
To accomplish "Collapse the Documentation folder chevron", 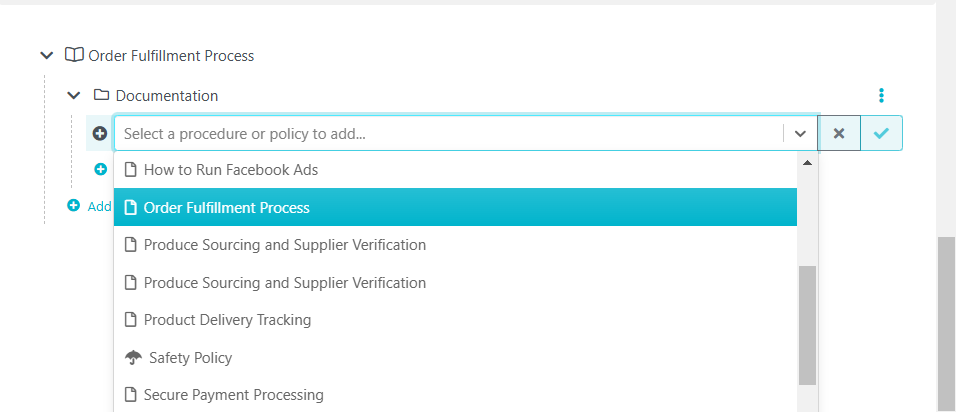I will click(74, 95).
